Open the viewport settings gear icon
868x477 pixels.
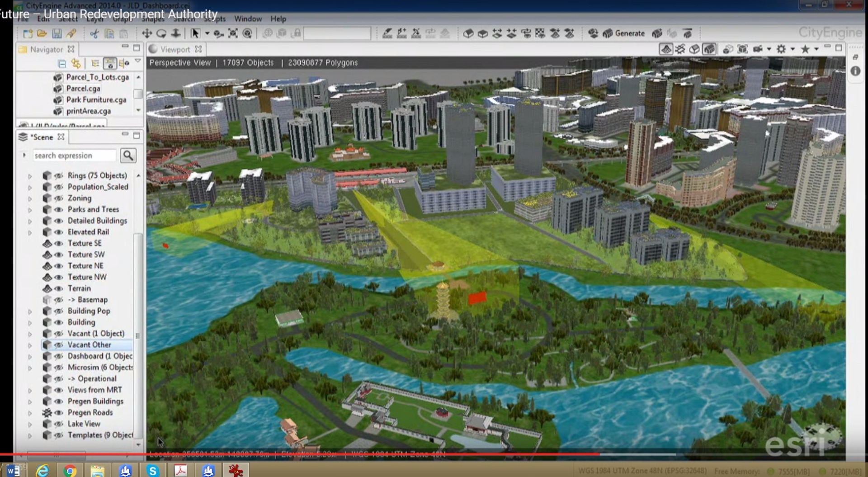coord(781,49)
